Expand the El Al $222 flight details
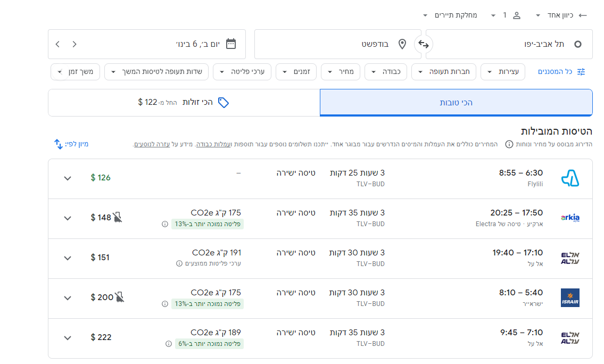The height and width of the screenshot is (364, 604). 68,338
